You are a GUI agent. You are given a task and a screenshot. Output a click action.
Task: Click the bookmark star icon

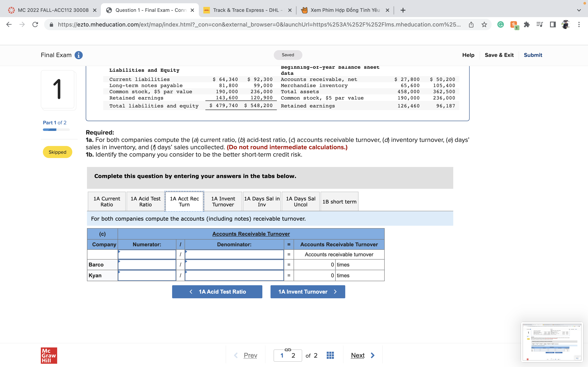point(484,24)
